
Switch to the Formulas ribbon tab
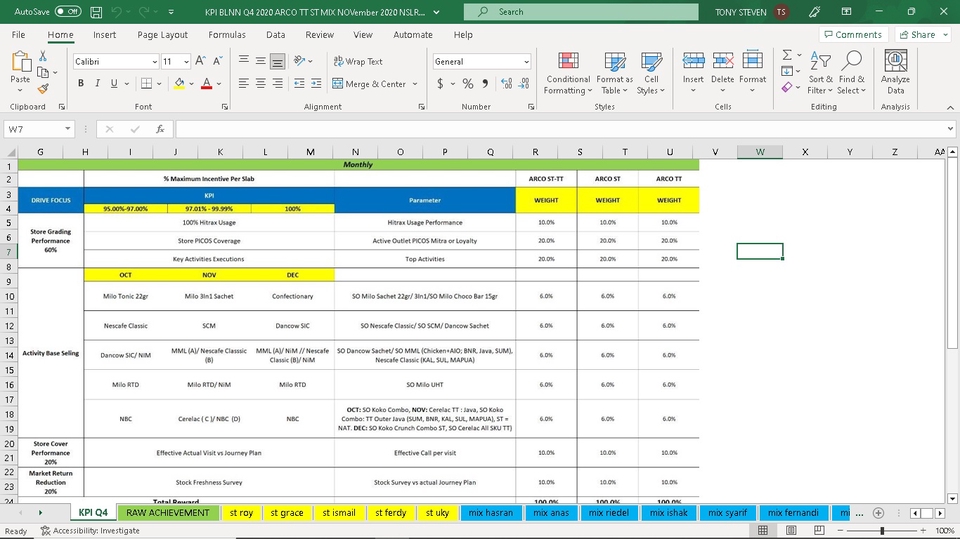(227, 35)
